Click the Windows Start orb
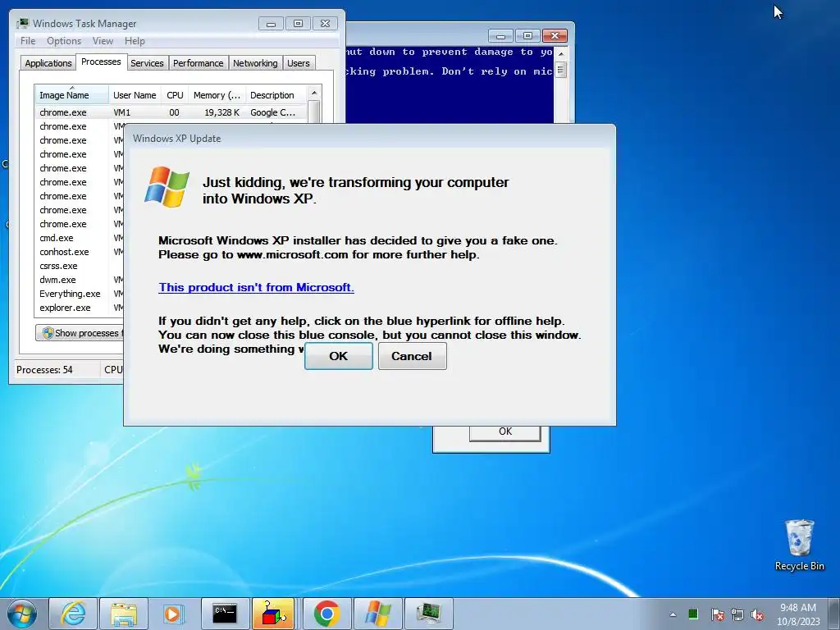Screen dimensions: 840x630 tap(22, 614)
